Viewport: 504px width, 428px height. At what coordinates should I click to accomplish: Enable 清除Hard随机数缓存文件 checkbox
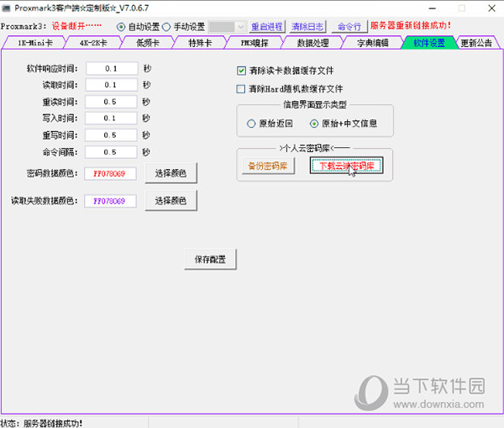[241, 89]
